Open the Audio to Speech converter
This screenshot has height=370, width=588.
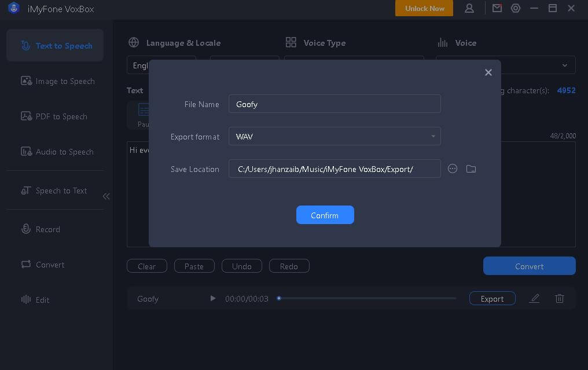[57, 152]
